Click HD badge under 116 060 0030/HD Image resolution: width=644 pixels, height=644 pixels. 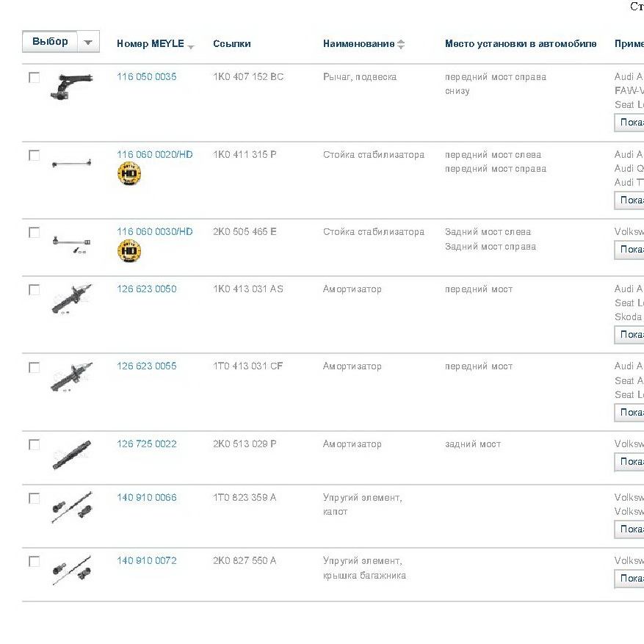coord(129,250)
